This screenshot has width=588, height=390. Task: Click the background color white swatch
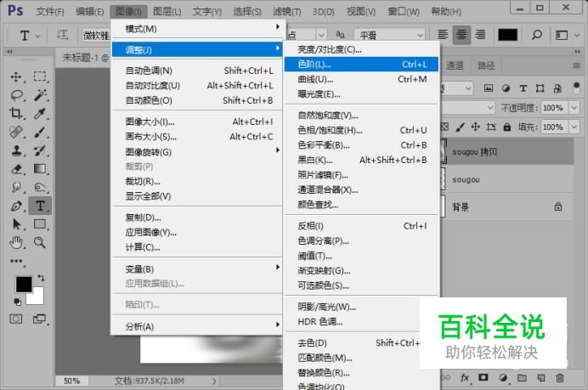(x=37, y=298)
